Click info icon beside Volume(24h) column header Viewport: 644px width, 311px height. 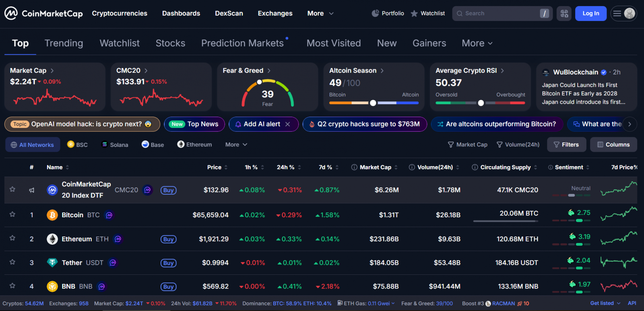point(412,167)
